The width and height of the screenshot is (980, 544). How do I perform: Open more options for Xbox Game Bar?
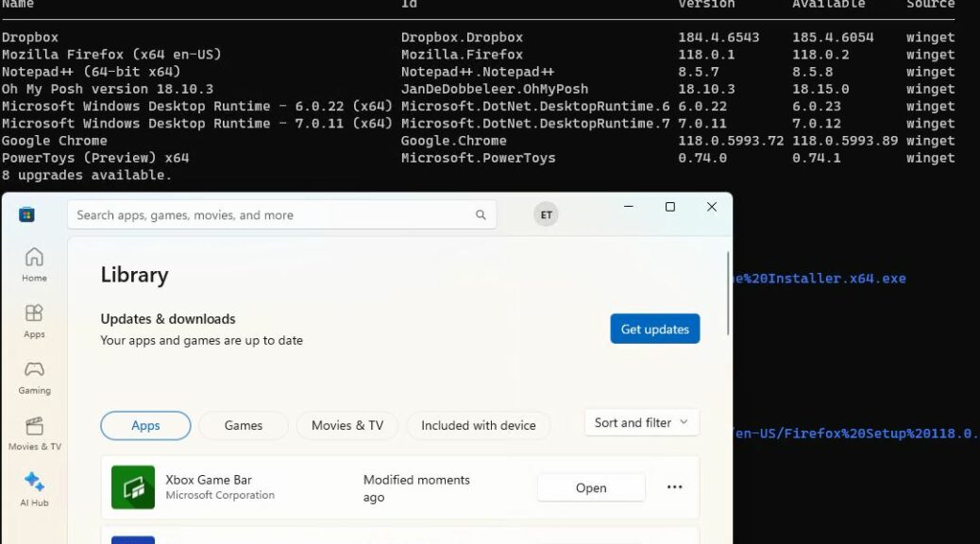coord(674,487)
